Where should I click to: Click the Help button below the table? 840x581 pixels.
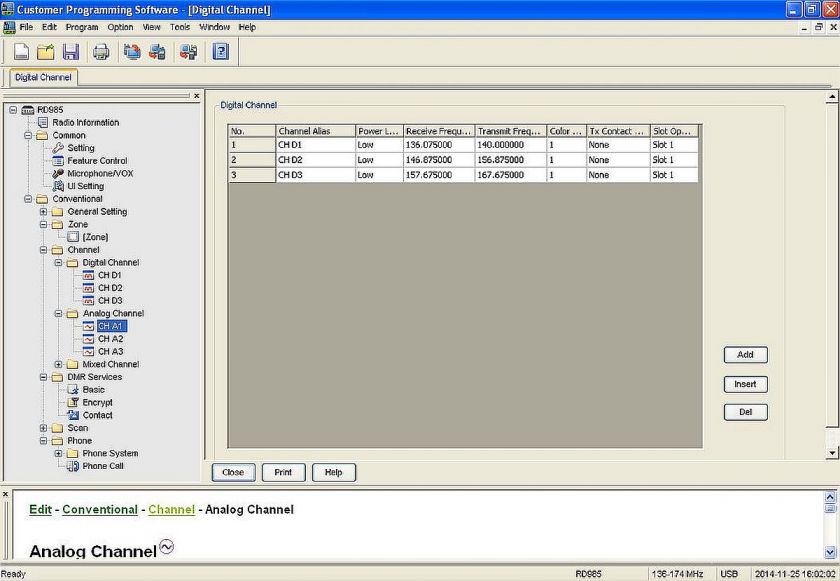coord(333,472)
